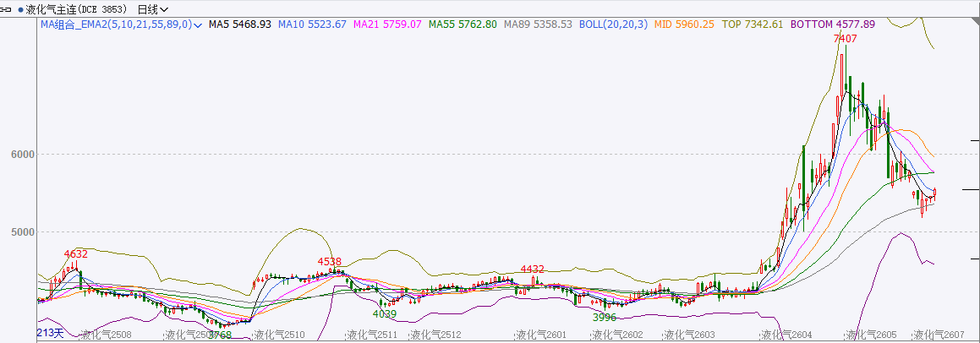Select the gray MA89 5358.53 label
The width and height of the screenshot is (980, 343).
click(x=538, y=24)
